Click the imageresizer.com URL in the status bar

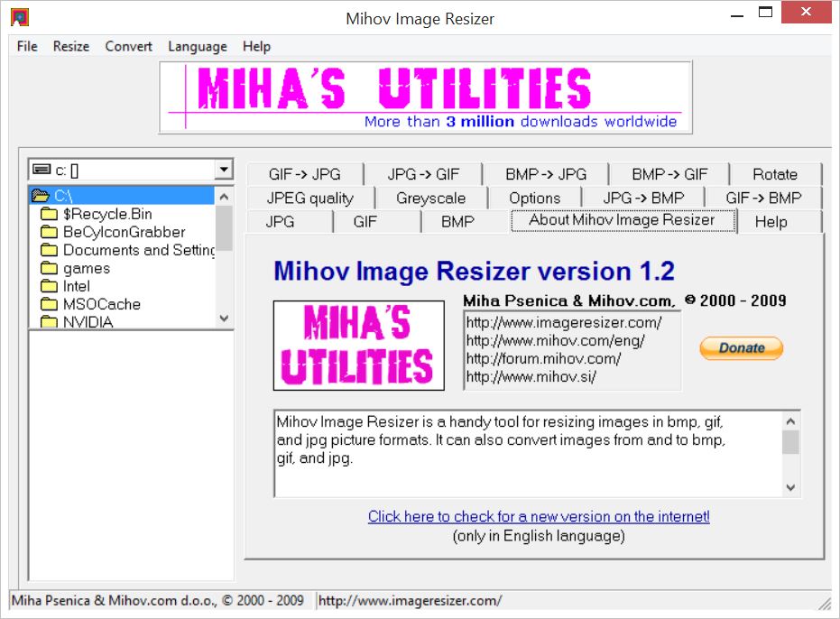(410, 601)
